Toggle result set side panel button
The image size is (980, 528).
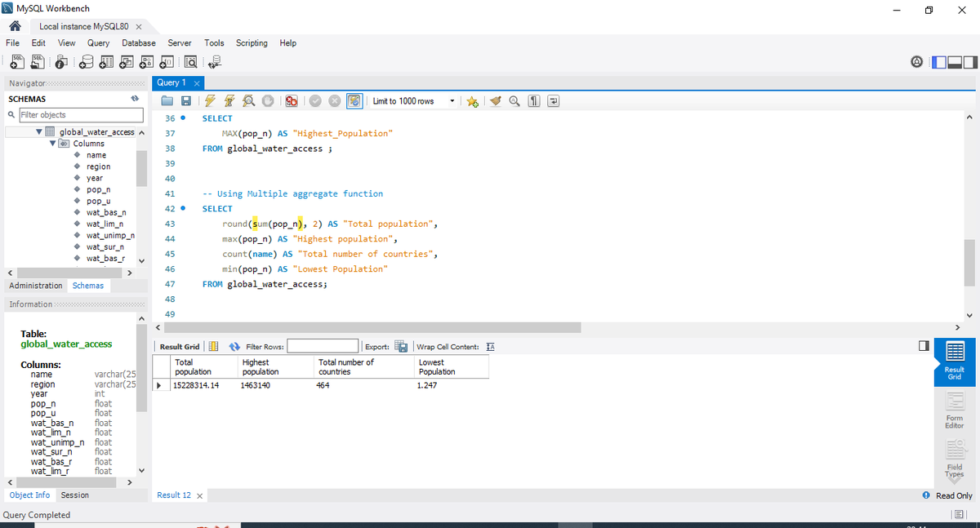923,347
